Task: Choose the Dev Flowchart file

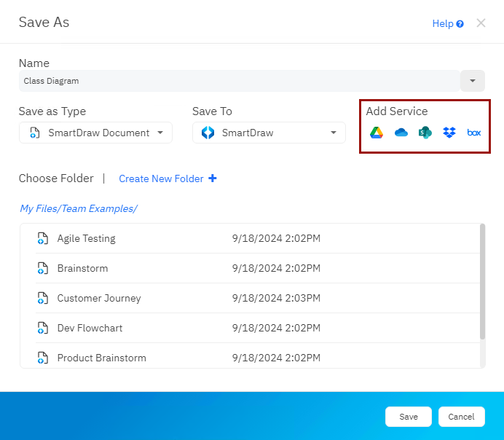Action: (90, 328)
